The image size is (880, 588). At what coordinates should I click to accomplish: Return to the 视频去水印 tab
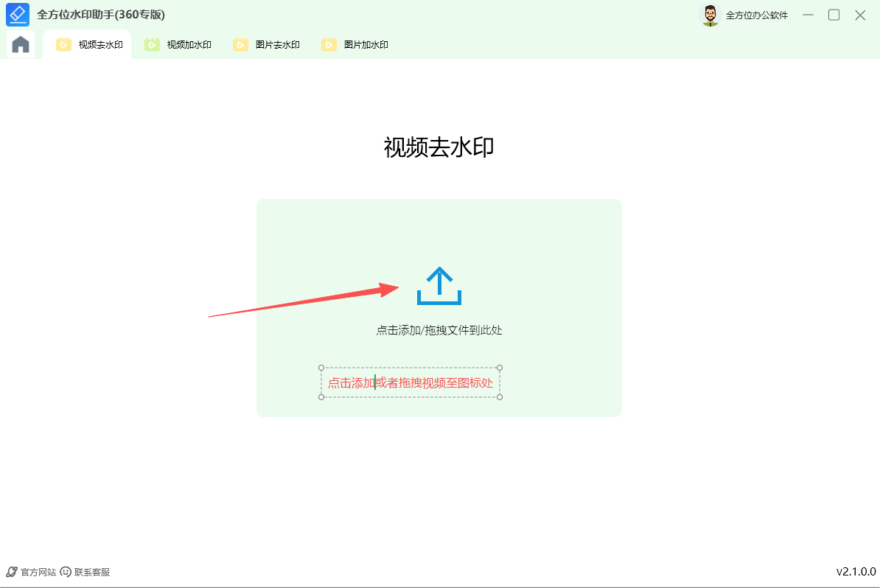coord(95,43)
